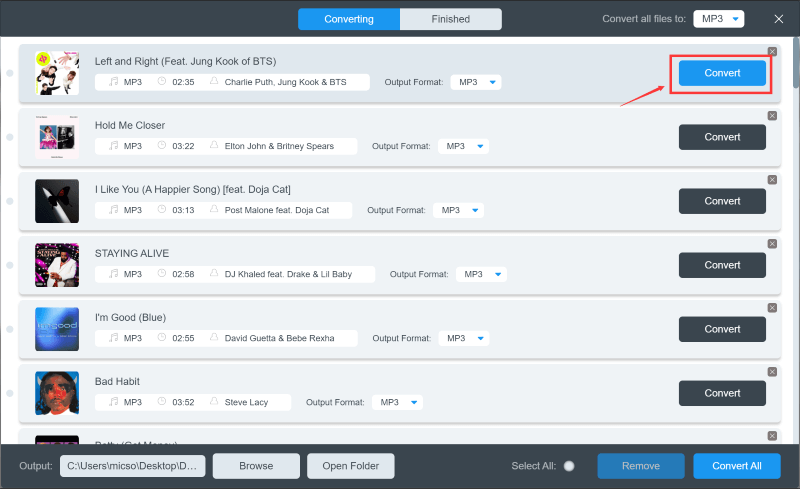Click the clock icon beside 03:52

pyautogui.click(x=162, y=401)
